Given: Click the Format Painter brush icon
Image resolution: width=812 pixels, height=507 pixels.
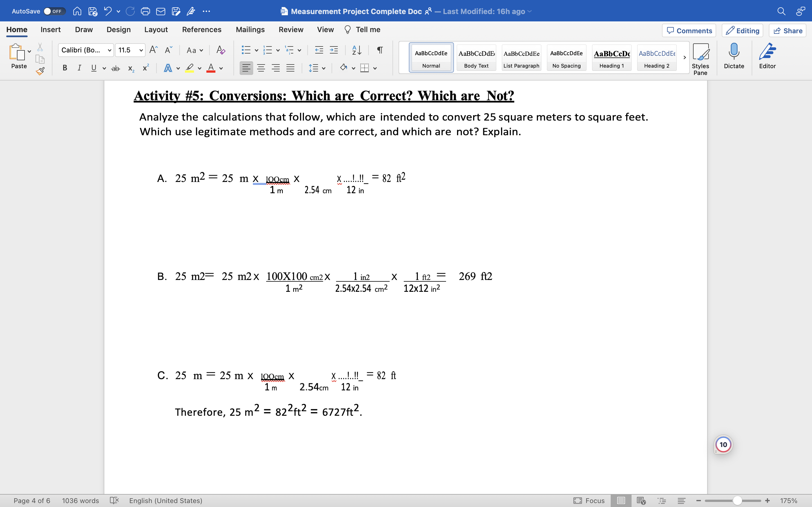Looking at the screenshot, I should (40, 71).
